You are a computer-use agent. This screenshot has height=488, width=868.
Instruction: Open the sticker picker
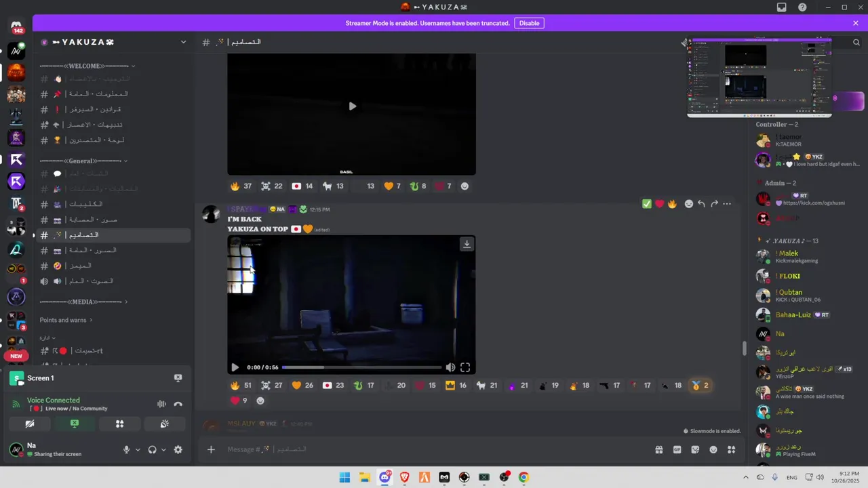click(x=695, y=449)
